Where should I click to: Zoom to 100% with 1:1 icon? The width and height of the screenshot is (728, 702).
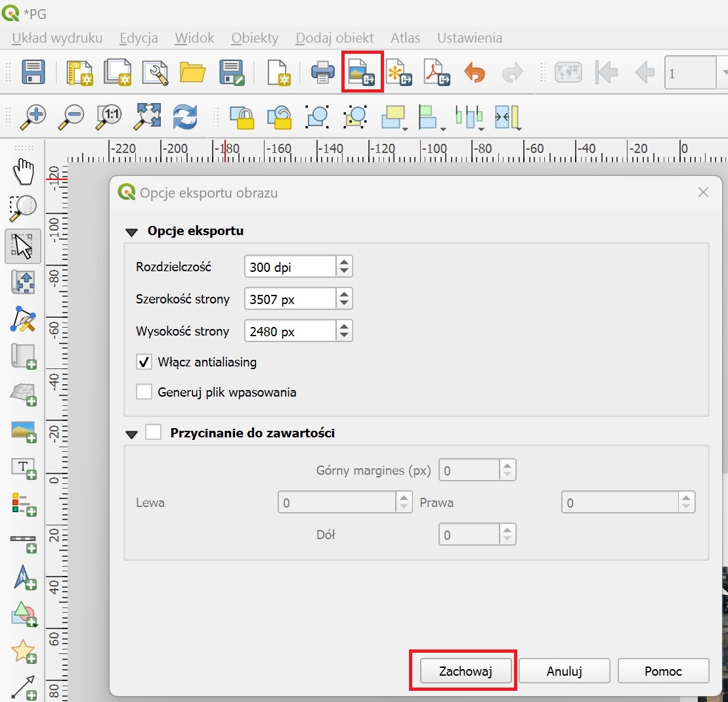pos(109,117)
